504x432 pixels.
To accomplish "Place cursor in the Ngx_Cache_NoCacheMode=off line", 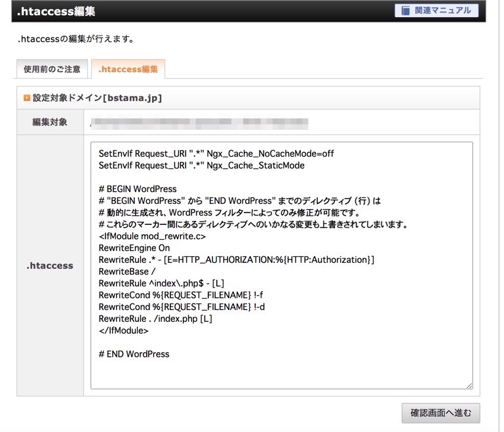I will coord(216,153).
